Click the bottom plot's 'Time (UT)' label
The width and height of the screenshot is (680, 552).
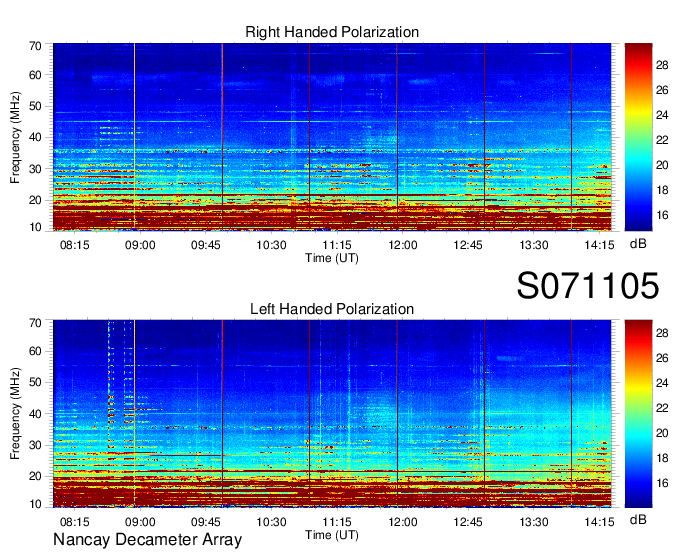(x=332, y=535)
